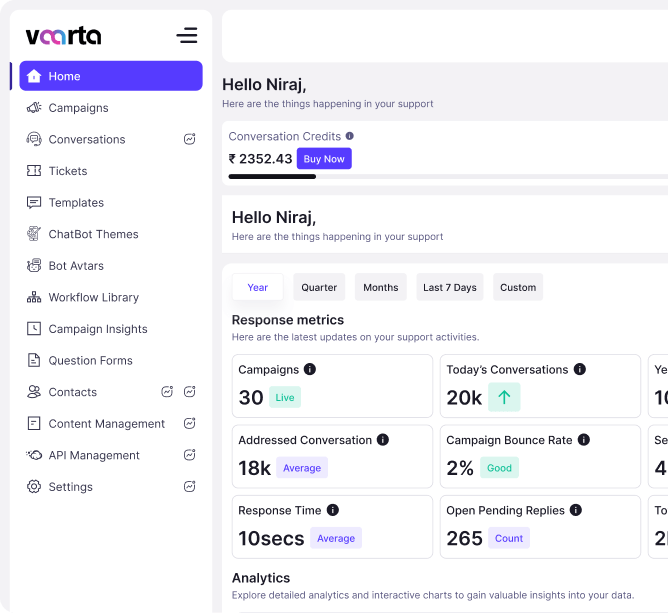
Task: Click the 18k addressed conversation value
Action: 254,468
